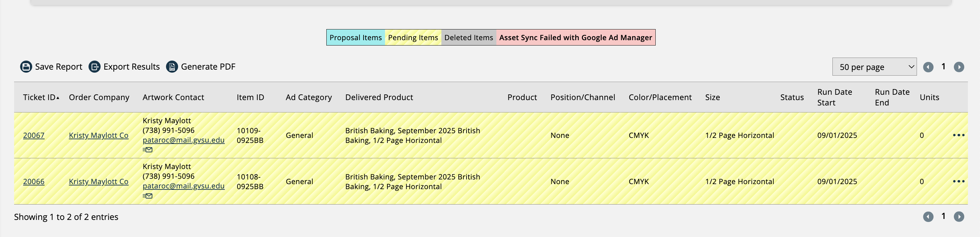
Task: Click the Pending Items yellow legend swatch
Action: (x=413, y=37)
